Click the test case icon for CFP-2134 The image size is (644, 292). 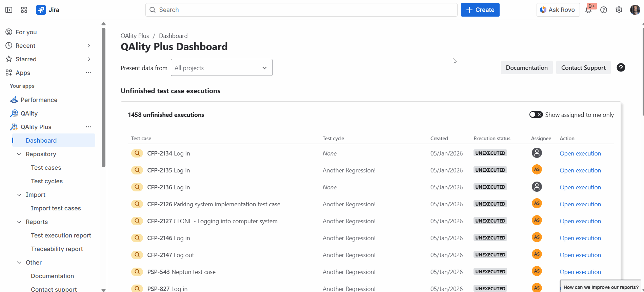(x=137, y=153)
